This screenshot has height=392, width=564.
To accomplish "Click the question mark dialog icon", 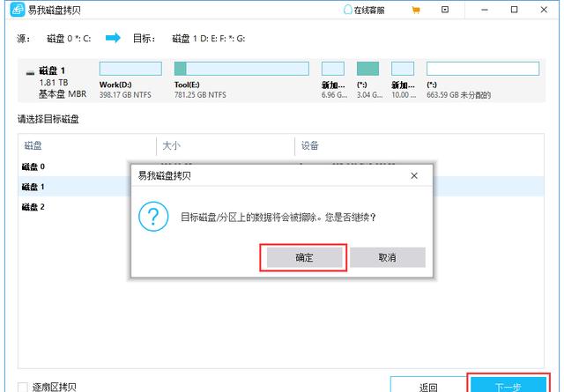I will pyautogui.click(x=155, y=217).
